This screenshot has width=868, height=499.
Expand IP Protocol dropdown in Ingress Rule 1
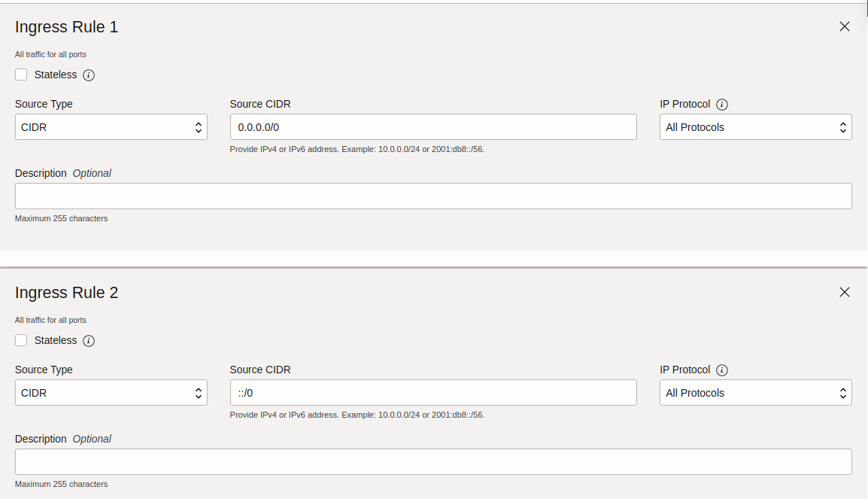click(x=756, y=127)
